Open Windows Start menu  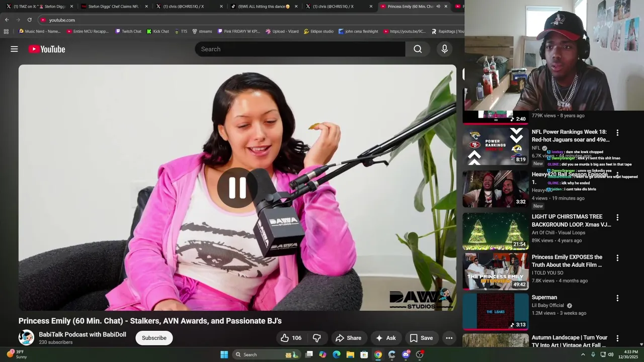pyautogui.click(x=224, y=354)
